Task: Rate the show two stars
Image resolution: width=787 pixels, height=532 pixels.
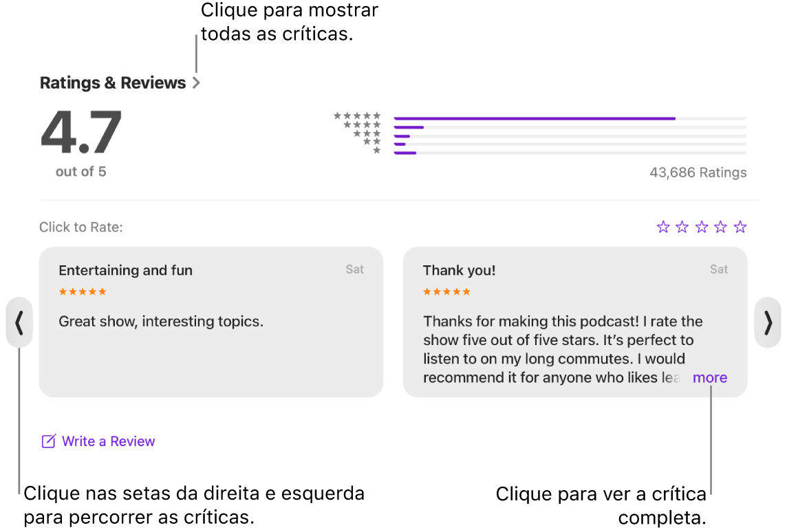Action: pos(682,226)
